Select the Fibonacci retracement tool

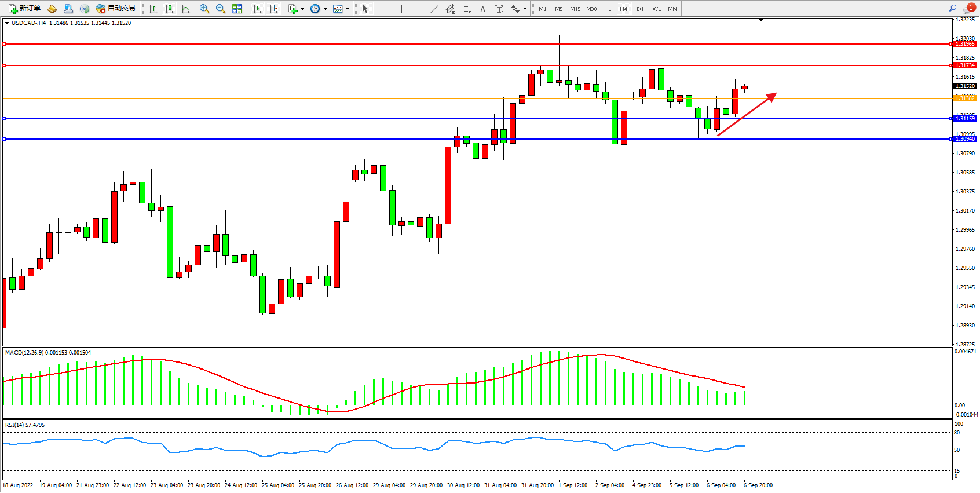[467, 9]
